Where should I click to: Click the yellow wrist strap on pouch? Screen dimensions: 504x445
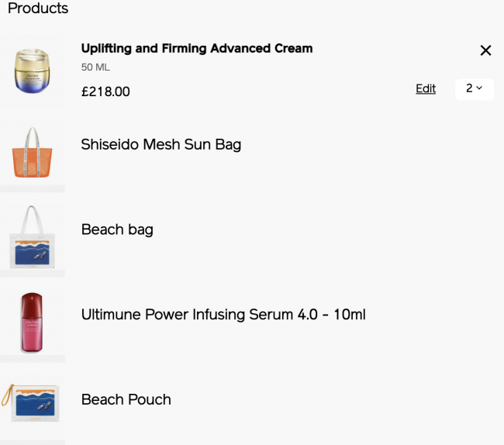(7, 395)
